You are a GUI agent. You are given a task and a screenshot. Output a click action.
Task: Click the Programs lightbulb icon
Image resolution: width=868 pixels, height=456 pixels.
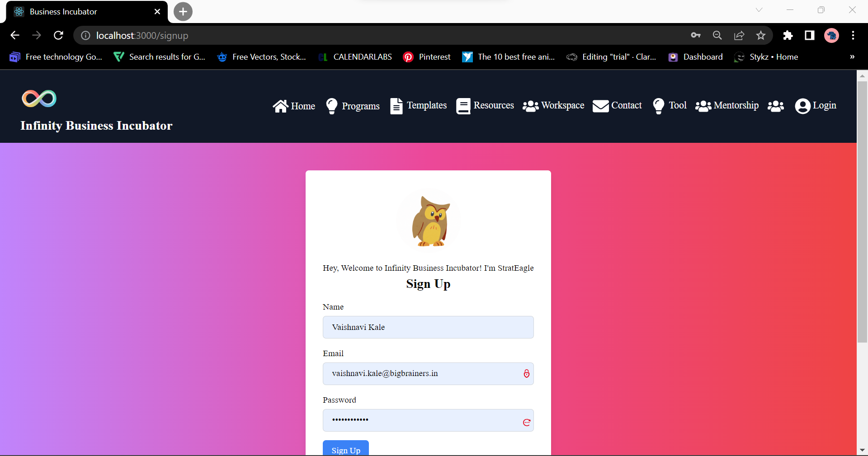332,106
